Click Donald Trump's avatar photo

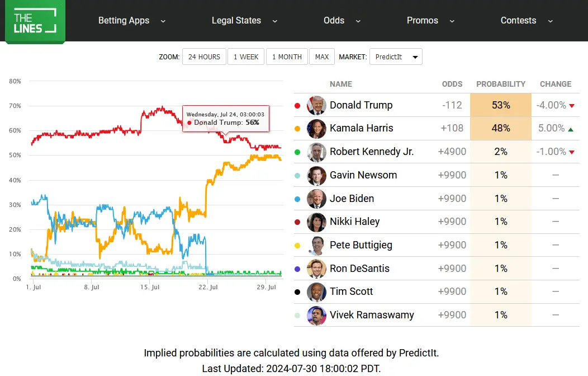tap(316, 105)
